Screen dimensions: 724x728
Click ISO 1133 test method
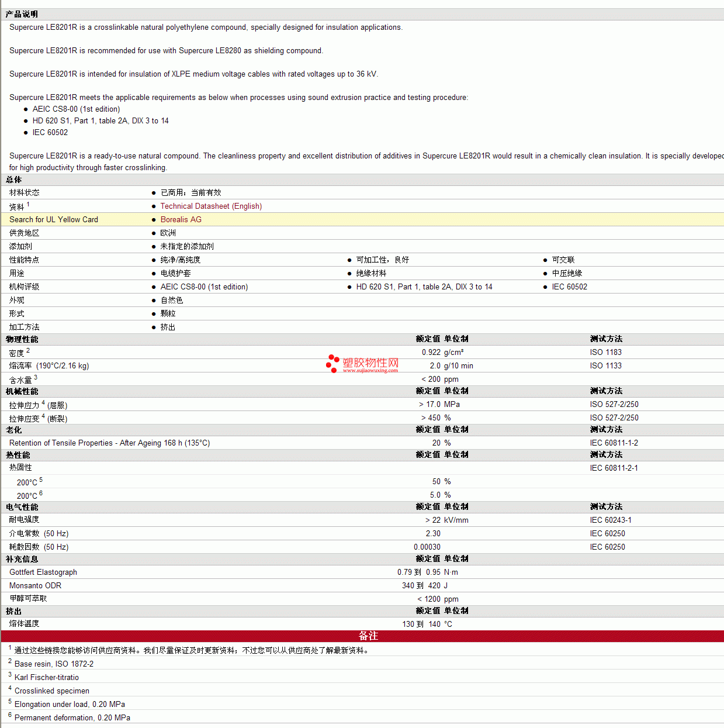[x=606, y=365]
